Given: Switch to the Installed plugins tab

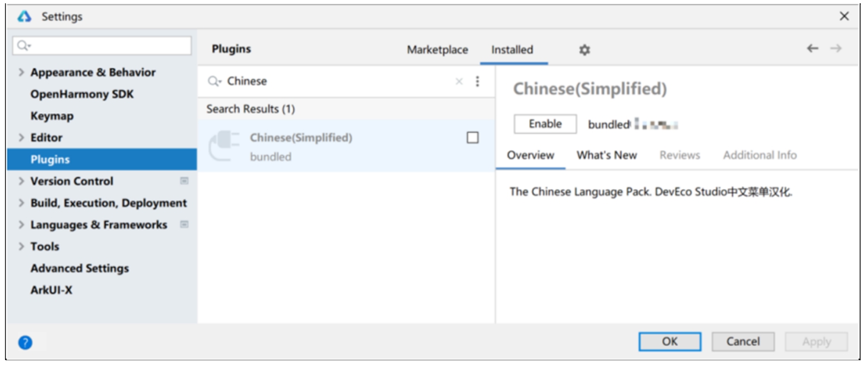Looking at the screenshot, I should coord(512,50).
